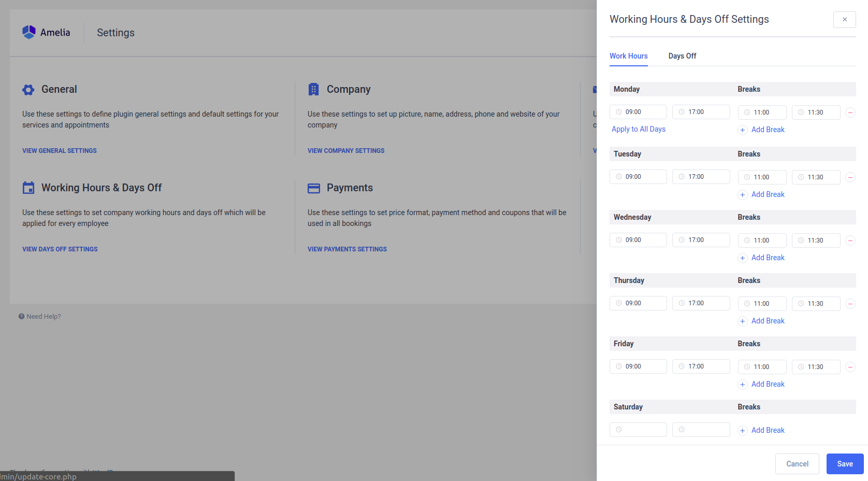868x481 pixels.
Task: Click the plus icon beside Wednesday's Add Break
Action: [743, 258]
